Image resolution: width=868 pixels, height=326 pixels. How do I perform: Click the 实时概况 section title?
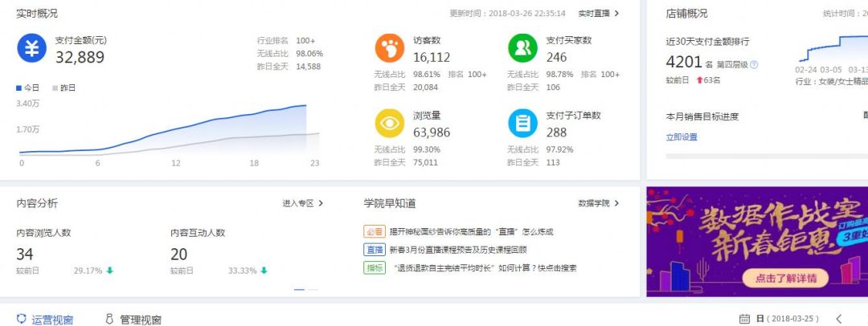37,14
